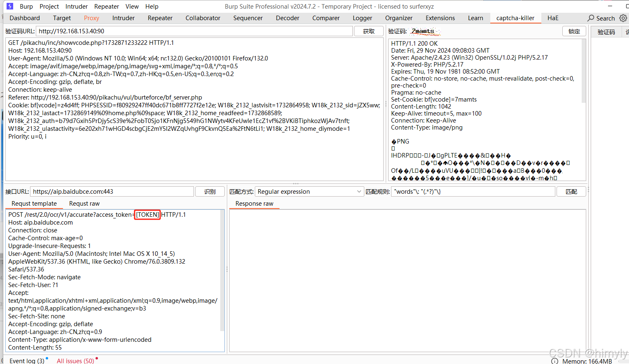Viewport: 629px width, 364px height.
Task: Open the Help menu
Action: point(152,7)
